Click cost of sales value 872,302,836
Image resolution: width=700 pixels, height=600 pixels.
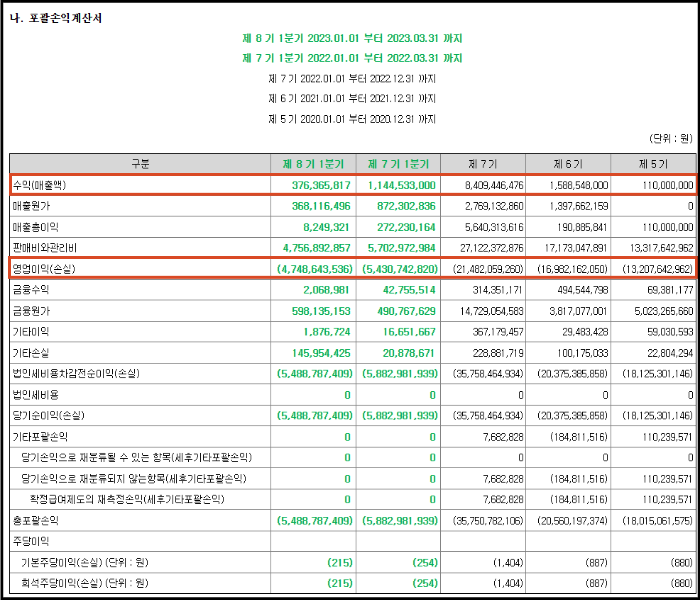pos(406,206)
